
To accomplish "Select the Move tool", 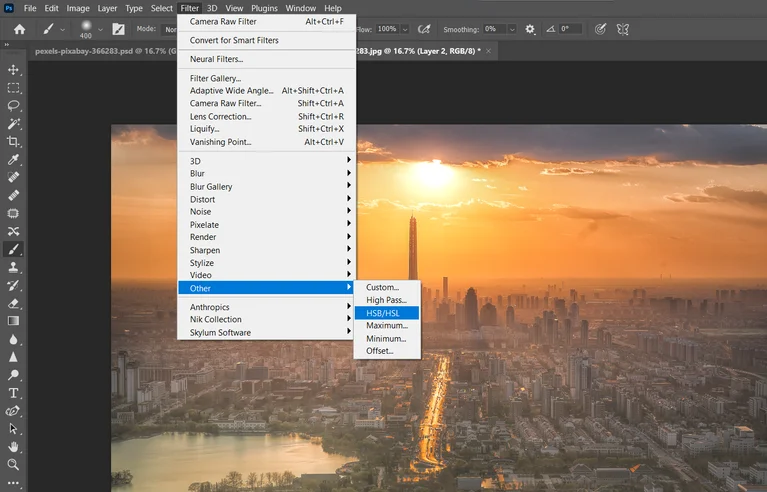I will 14,70.
